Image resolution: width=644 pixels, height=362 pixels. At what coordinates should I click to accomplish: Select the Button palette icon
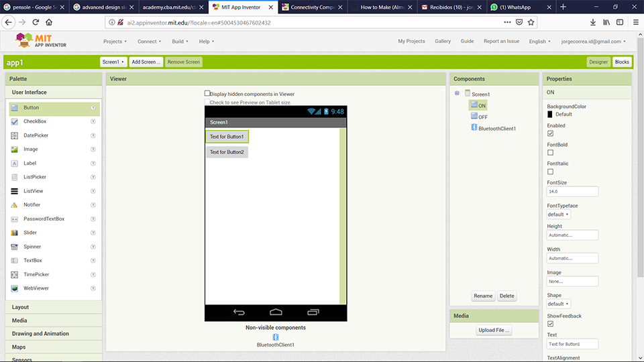pos(14,107)
